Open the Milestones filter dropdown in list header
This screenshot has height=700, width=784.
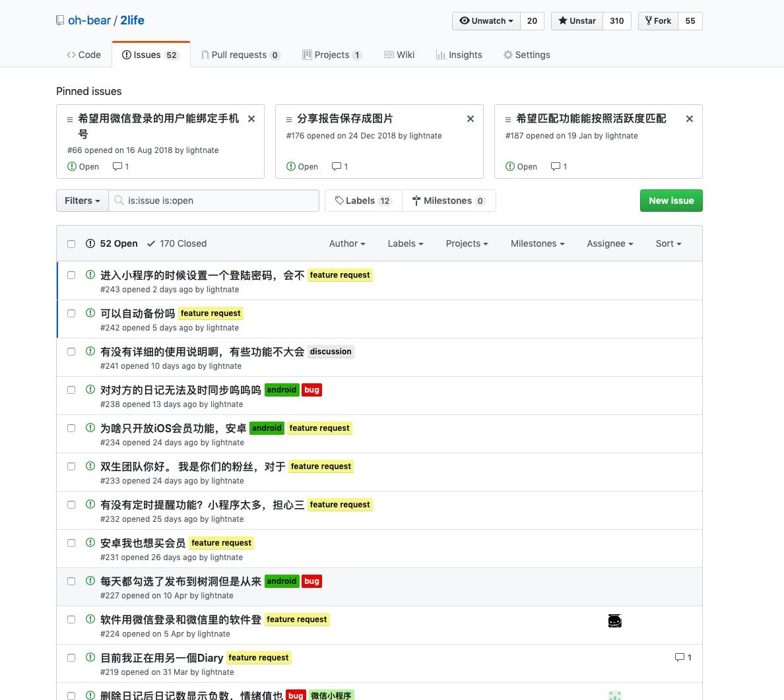pos(537,243)
